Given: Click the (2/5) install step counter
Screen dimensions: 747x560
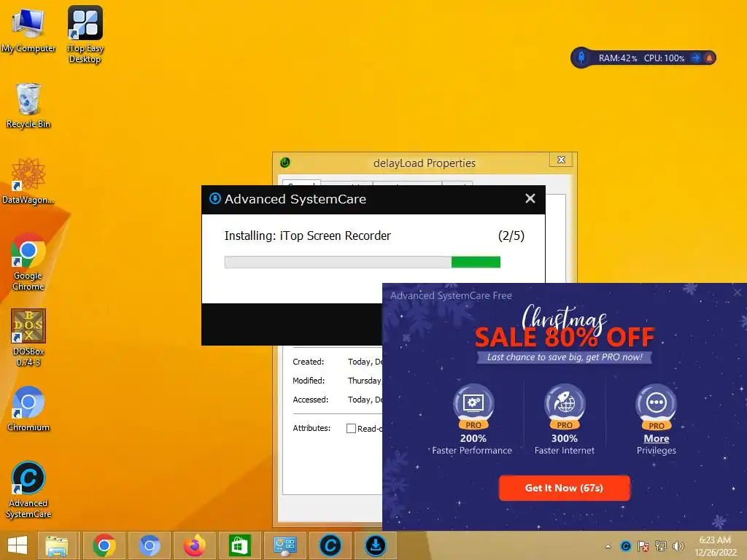Looking at the screenshot, I should tap(511, 236).
